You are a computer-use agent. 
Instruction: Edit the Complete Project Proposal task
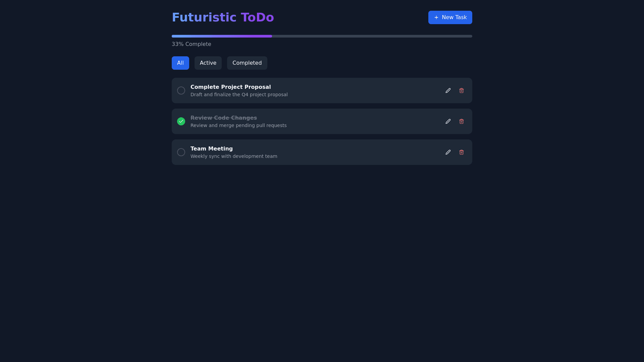coord(448,90)
